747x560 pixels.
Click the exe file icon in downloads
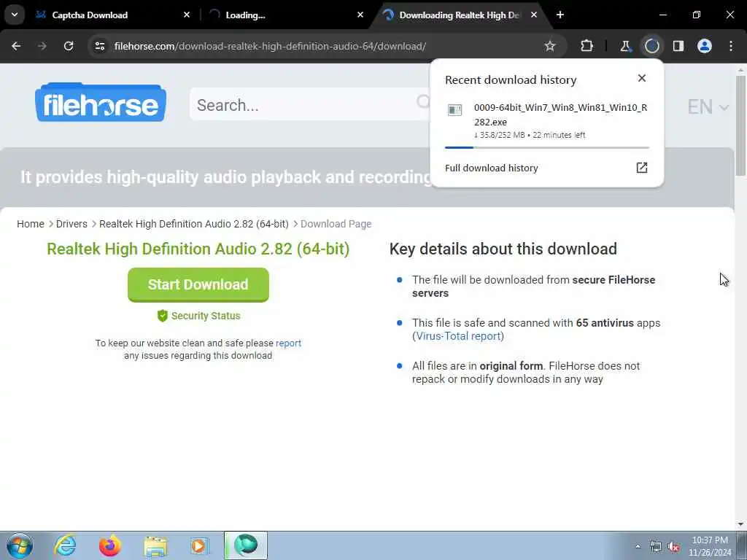(x=455, y=110)
